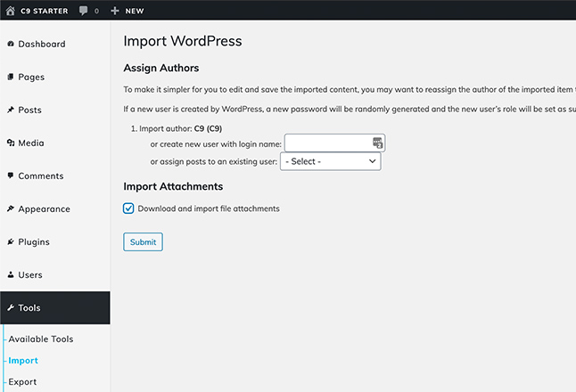Screen dimensions: 576x392
Task: Focus the new user login name field
Action: pos(334,143)
